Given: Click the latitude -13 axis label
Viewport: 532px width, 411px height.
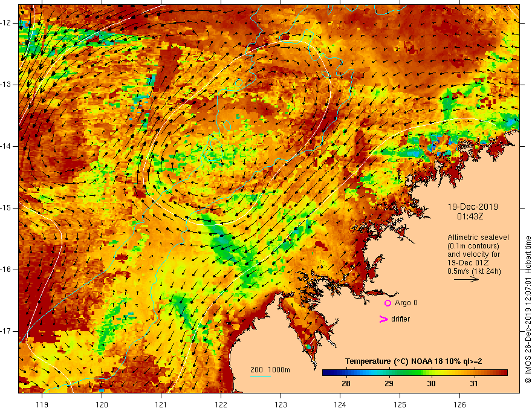Looking at the screenshot, I should [6, 85].
